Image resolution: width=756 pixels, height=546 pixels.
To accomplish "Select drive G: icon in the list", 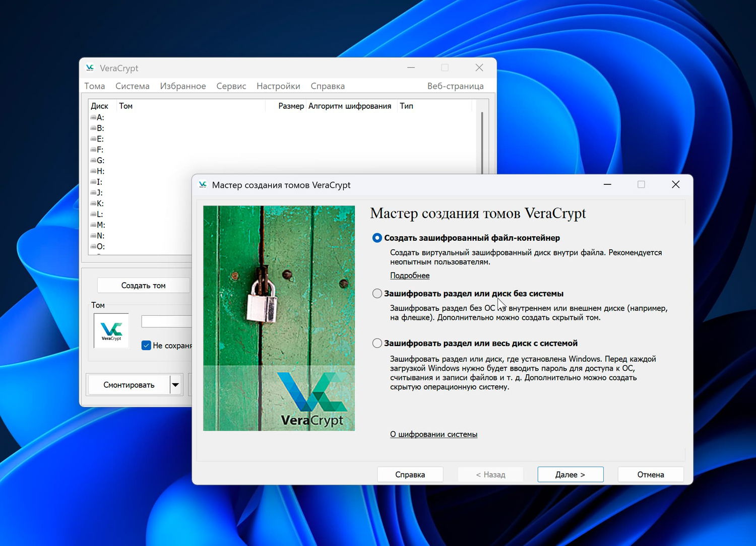I will [93, 160].
